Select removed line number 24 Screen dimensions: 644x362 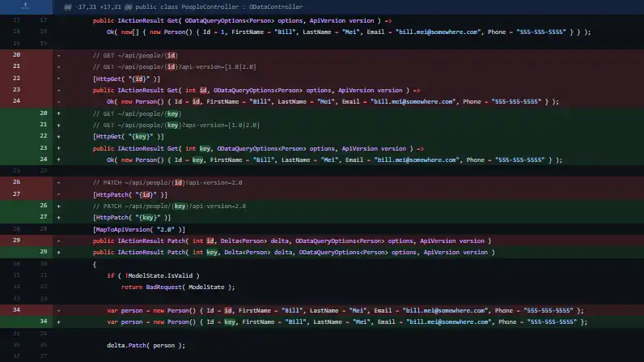(x=16, y=101)
